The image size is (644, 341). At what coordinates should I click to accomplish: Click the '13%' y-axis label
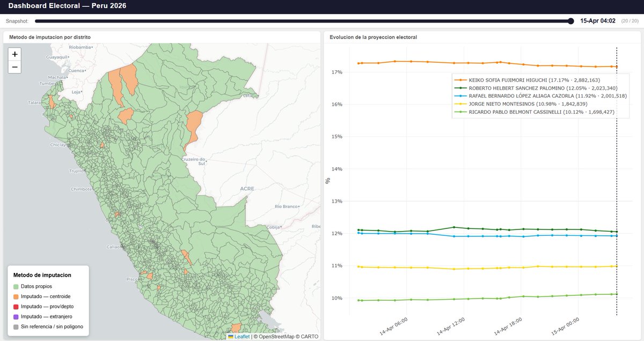[x=336, y=201]
